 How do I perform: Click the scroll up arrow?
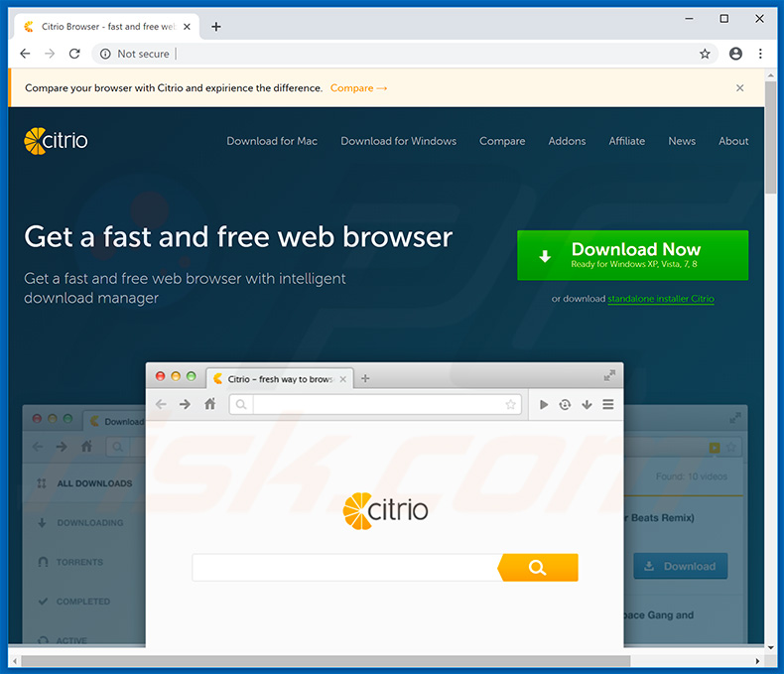(x=770, y=75)
